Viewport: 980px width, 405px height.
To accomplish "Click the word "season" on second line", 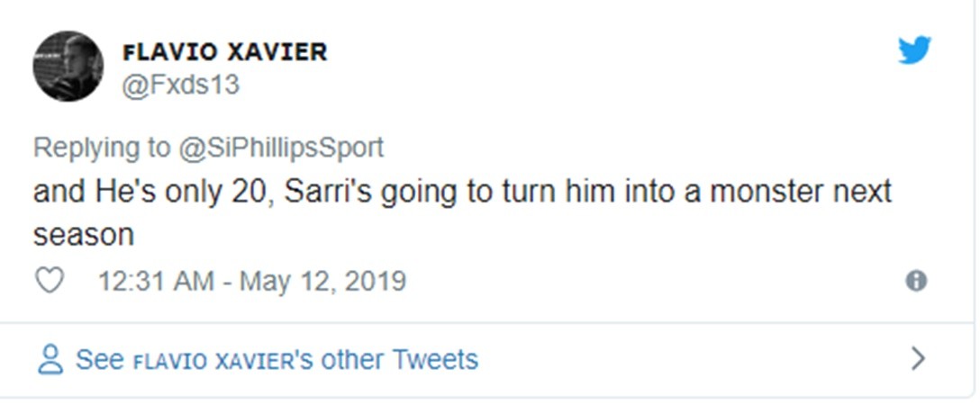I will pyautogui.click(x=84, y=235).
